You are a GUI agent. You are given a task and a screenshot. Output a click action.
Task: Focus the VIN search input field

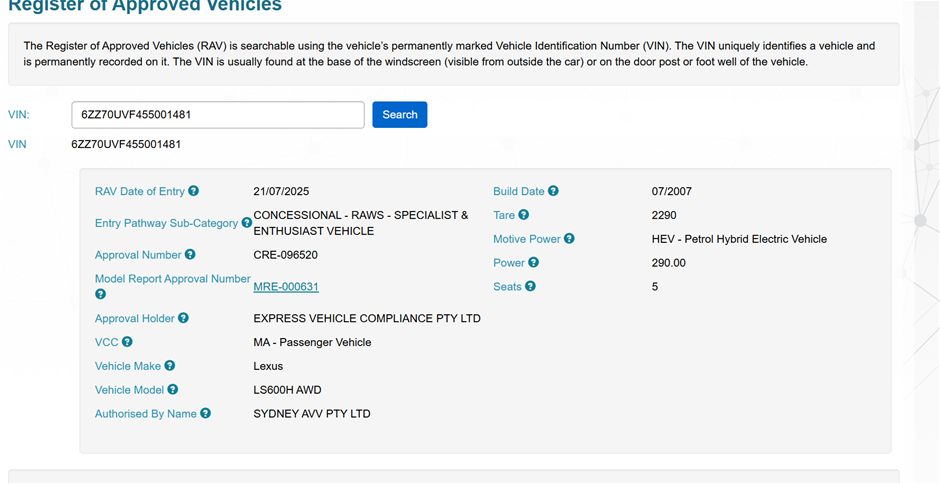[217, 115]
